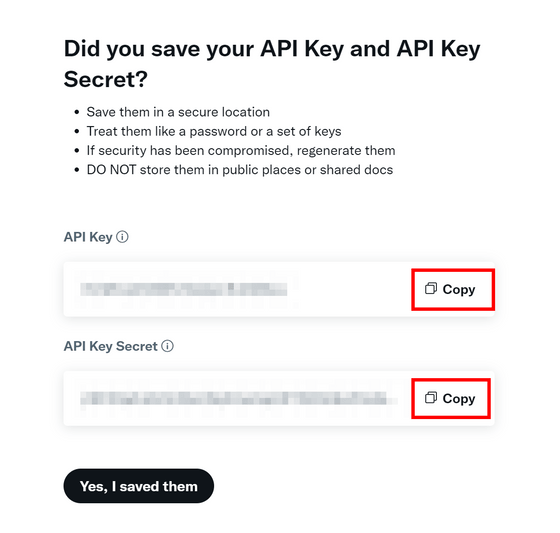Click the bullet Save them in a secure location
This screenshot has height=533, width=560.
(178, 112)
